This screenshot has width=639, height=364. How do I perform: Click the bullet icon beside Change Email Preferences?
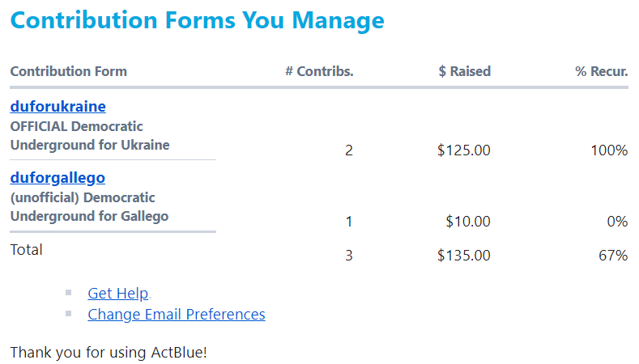click(x=69, y=313)
